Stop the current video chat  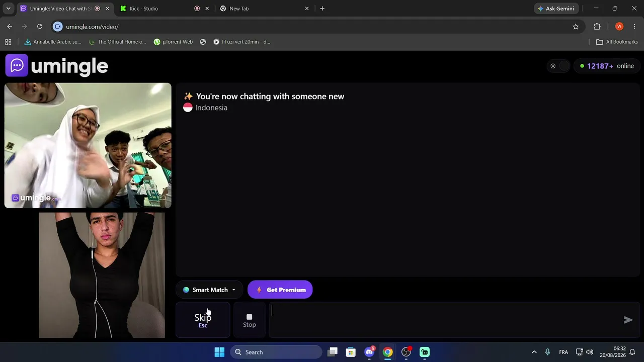point(250,320)
